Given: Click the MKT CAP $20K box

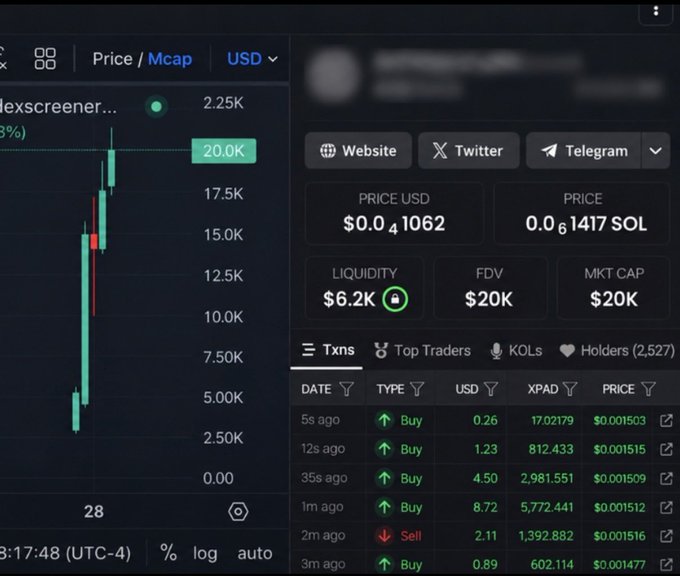Looking at the screenshot, I should (x=613, y=288).
